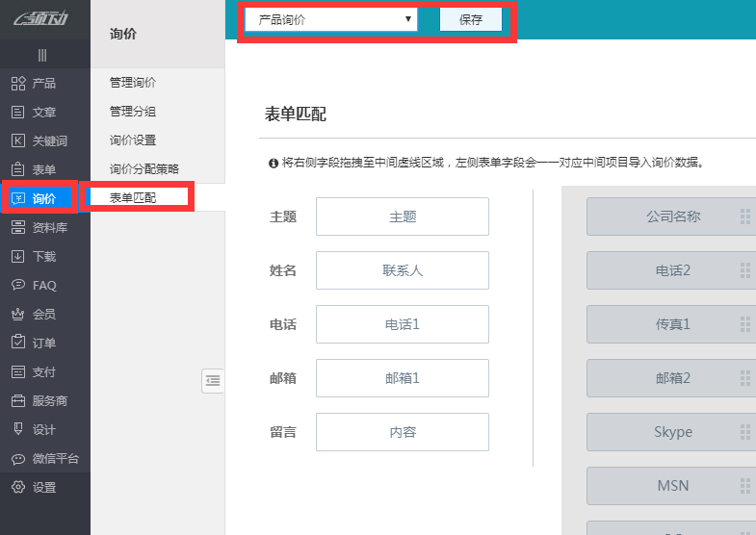756x535 pixels.
Task: Open the 产品询价 dropdown list
Action: tap(330, 19)
